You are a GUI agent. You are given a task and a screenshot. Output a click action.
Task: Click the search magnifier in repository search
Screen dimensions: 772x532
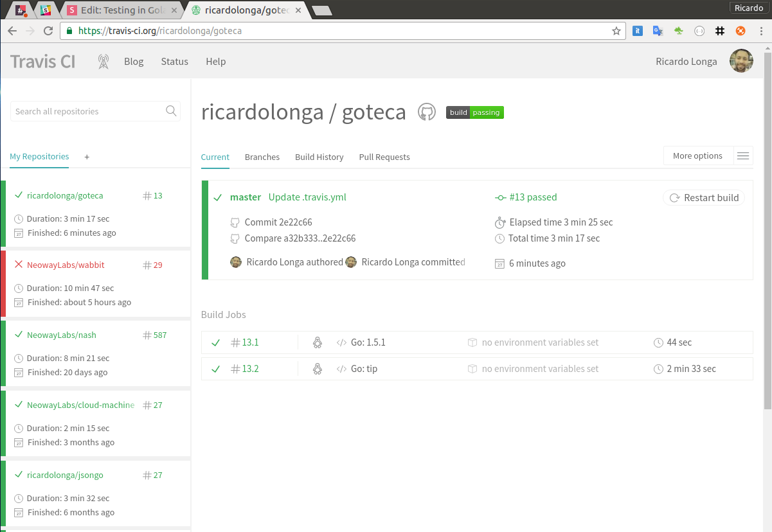(171, 111)
